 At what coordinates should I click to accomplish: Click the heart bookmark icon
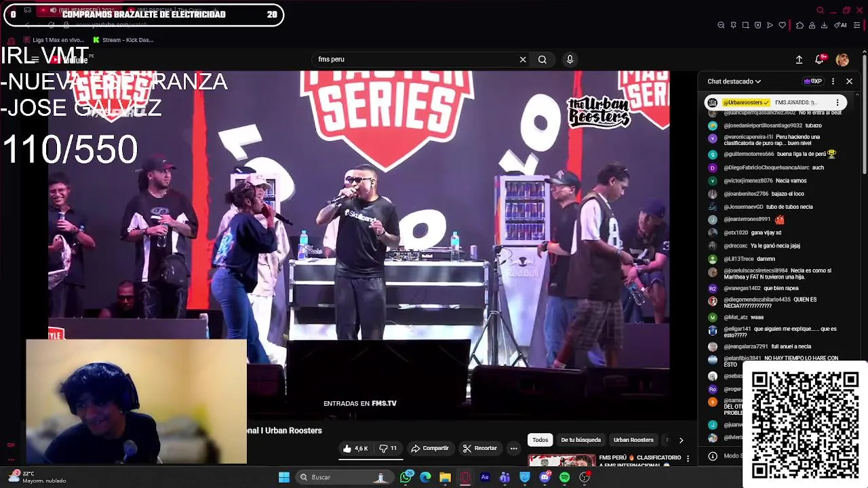(x=782, y=25)
